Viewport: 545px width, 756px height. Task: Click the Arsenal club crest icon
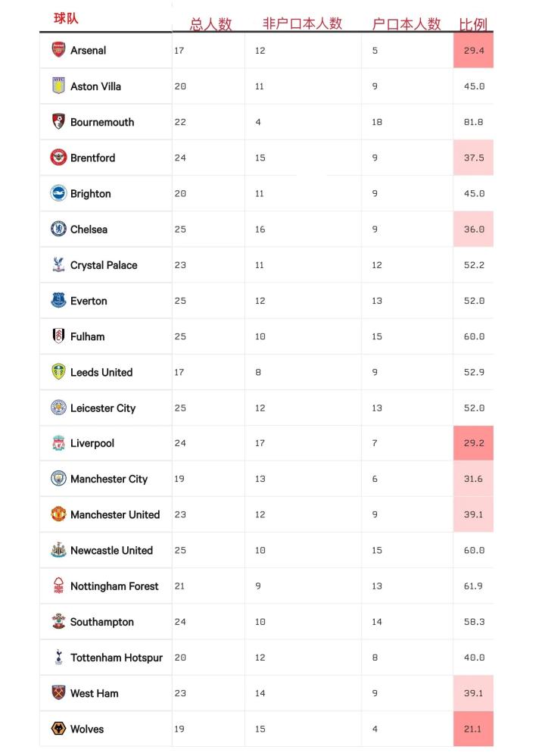pos(58,50)
